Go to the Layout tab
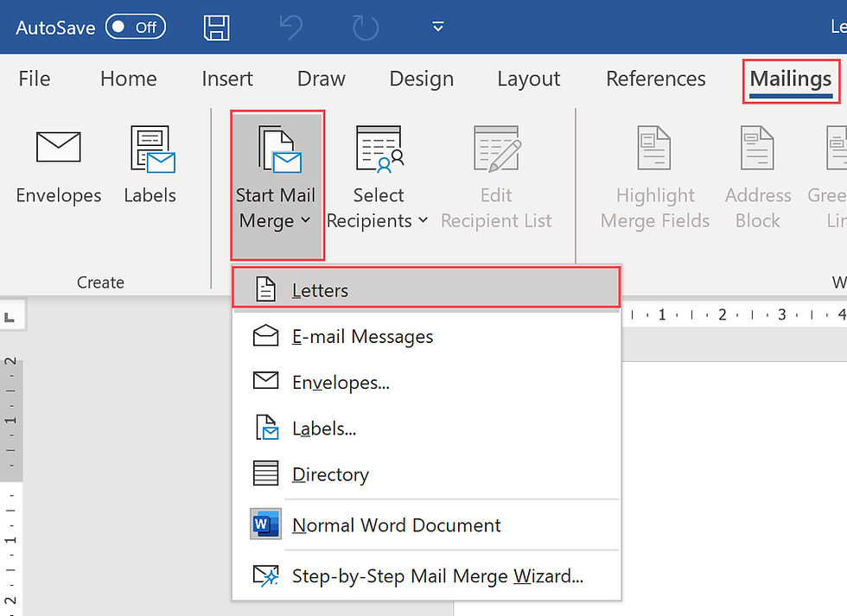Image resolution: width=847 pixels, height=616 pixels. point(529,79)
